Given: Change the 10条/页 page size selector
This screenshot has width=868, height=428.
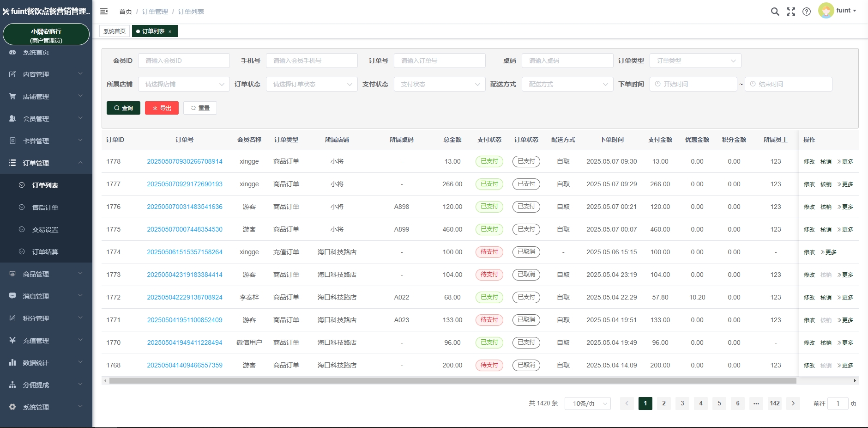Looking at the screenshot, I should click(x=587, y=404).
